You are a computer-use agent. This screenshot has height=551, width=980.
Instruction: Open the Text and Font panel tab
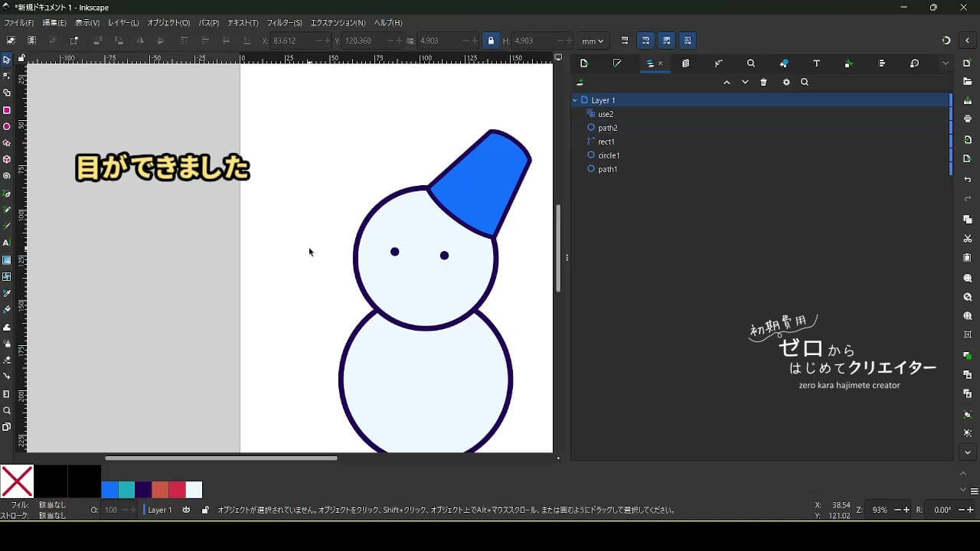(816, 64)
